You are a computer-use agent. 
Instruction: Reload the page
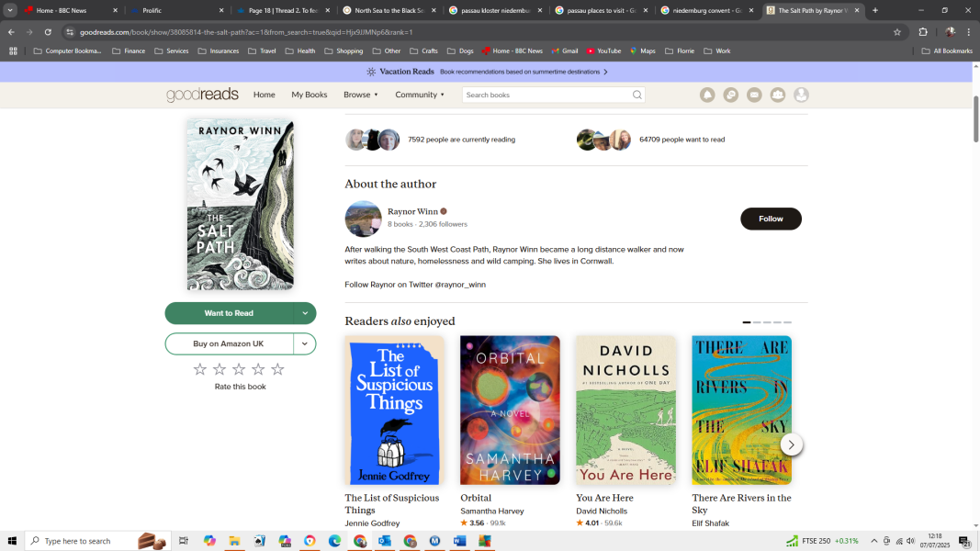point(48,32)
